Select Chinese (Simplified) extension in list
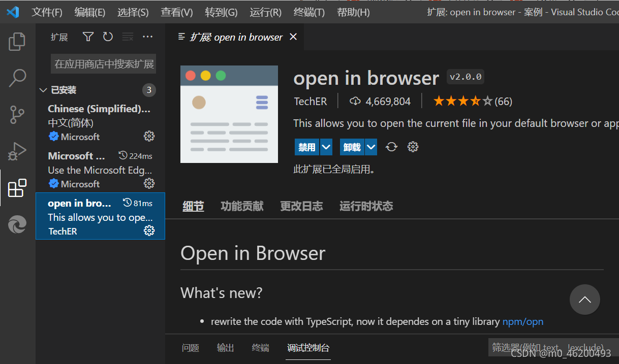The width and height of the screenshot is (619, 364). pos(100,122)
